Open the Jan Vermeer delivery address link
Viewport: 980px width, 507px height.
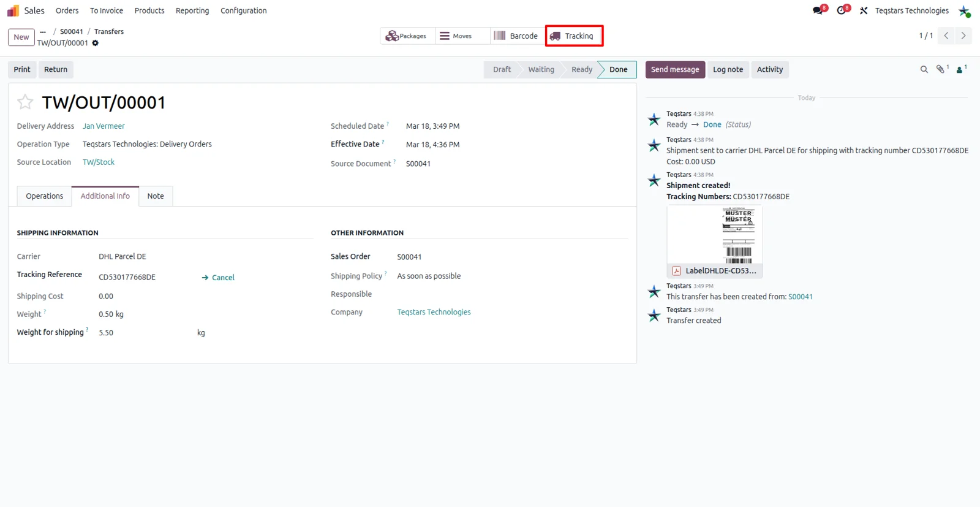(x=104, y=126)
